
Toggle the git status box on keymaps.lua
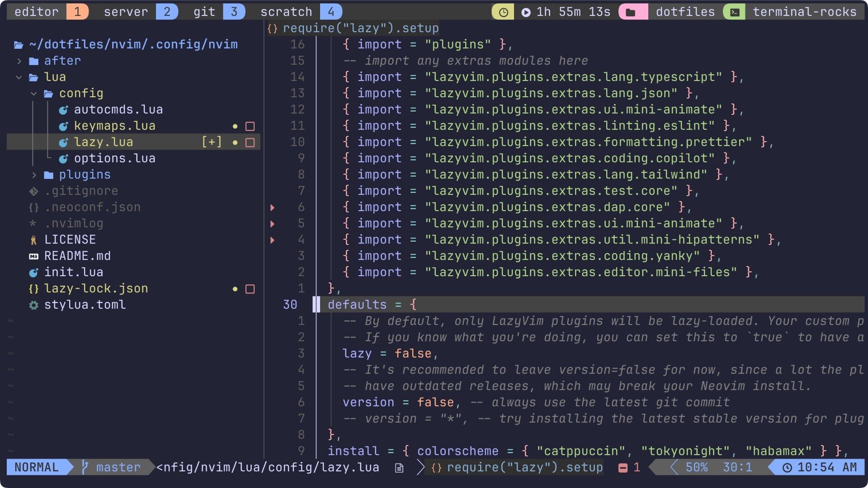point(250,126)
